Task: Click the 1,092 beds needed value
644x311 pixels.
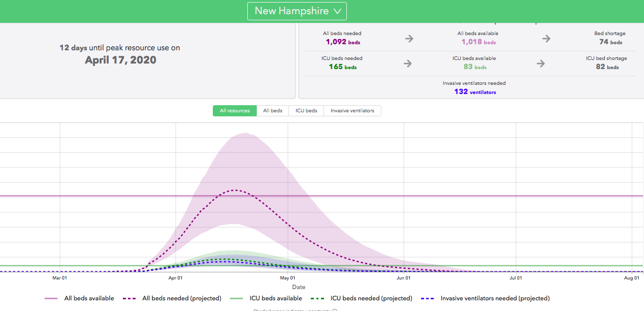Action: point(343,42)
